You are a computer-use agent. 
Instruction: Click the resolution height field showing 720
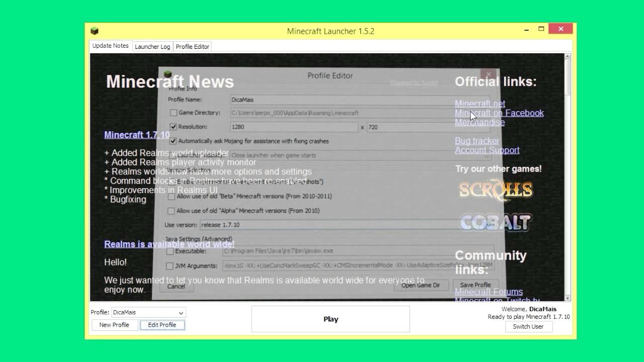(x=428, y=127)
